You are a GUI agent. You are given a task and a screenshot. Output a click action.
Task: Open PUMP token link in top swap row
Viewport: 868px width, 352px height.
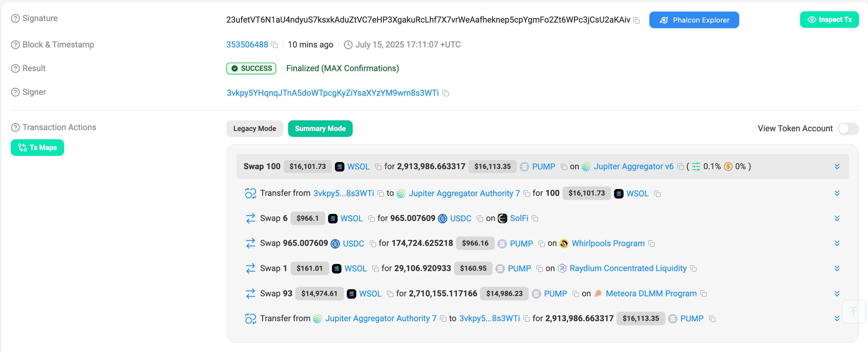tap(544, 166)
